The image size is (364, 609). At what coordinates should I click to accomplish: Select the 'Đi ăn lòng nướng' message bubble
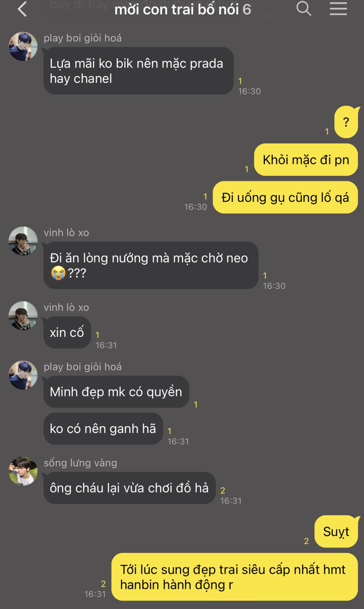pyautogui.click(x=151, y=265)
